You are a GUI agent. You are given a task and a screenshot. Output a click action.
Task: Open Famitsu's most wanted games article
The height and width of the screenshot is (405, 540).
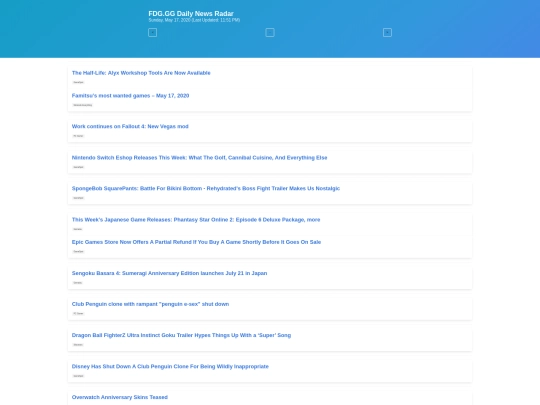coord(130,95)
